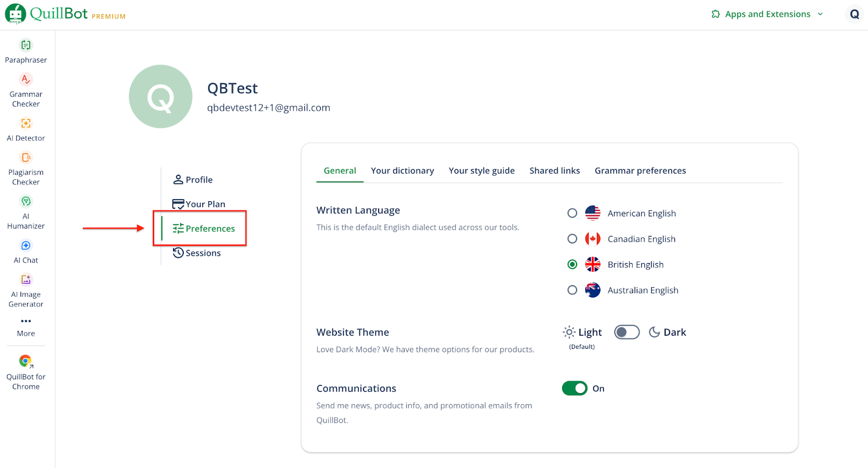868x468 pixels.
Task: Open the account avatar menu at top right
Action: click(x=854, y=14)
